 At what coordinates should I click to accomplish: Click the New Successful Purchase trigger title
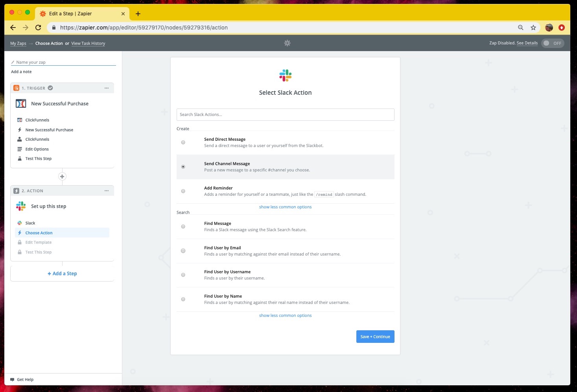(x=60, y=104)
